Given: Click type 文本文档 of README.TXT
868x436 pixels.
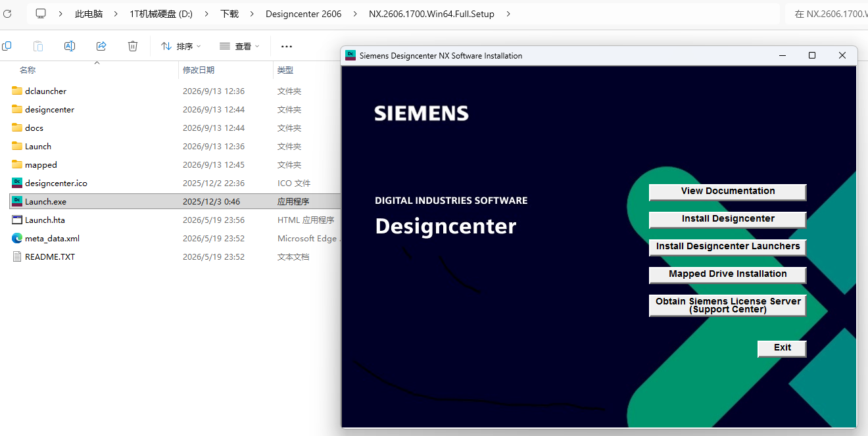Looking at the screenshot, I should coord(293,256).
